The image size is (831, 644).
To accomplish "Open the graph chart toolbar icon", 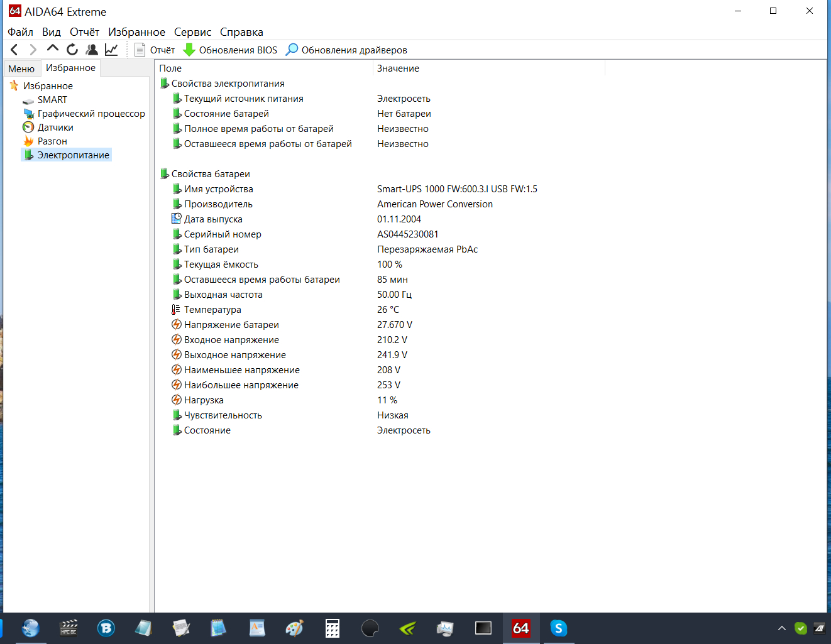I will tap(111, 50).
